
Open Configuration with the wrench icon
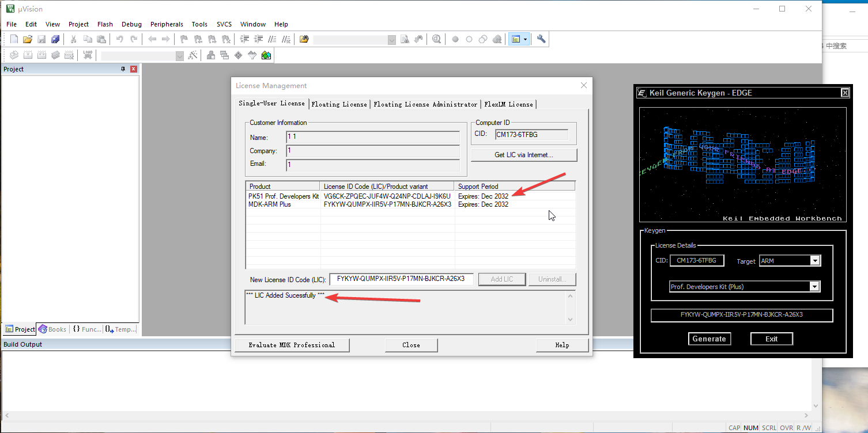click(x=541, y=39)
